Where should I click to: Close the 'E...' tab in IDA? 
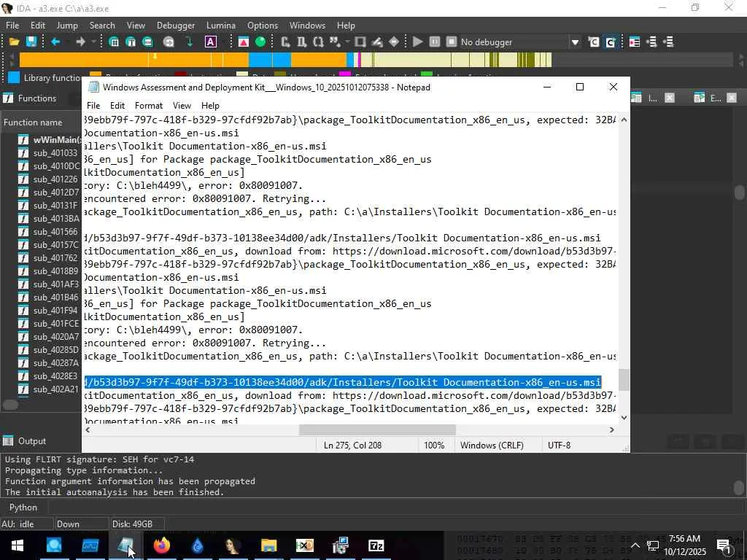[732, 98]
